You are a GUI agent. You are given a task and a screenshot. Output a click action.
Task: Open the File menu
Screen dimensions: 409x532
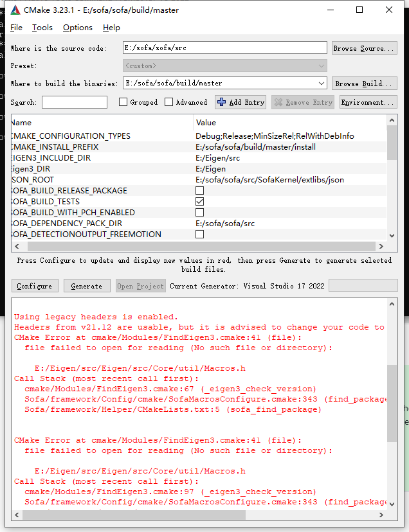[x=16, y=28]
